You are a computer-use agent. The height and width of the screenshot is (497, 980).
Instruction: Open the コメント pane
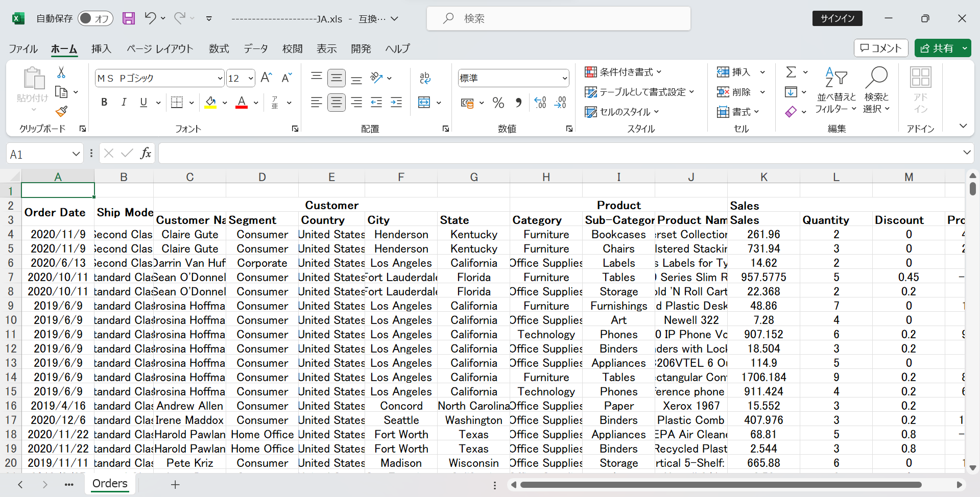coord(881,48)
